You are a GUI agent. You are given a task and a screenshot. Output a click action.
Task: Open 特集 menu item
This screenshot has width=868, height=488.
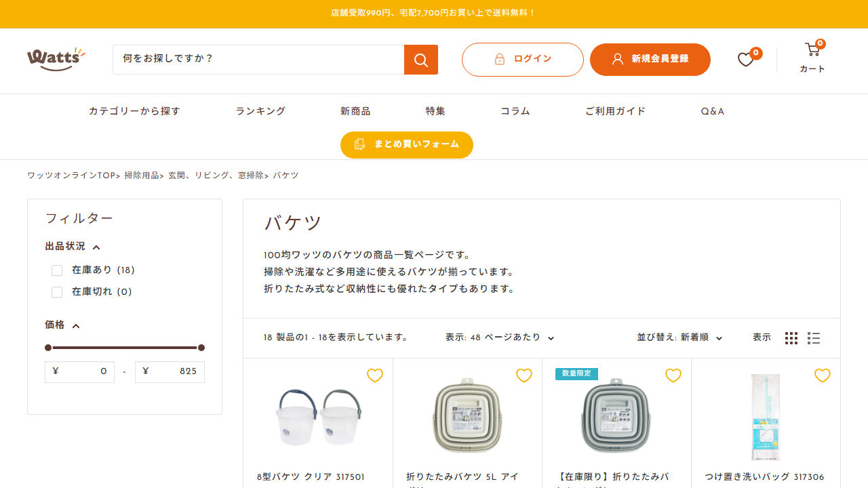pos(435,111)
